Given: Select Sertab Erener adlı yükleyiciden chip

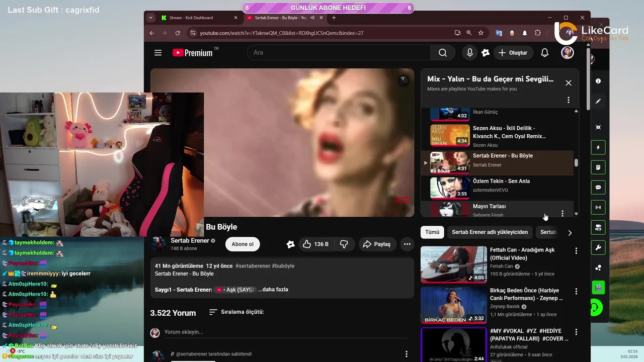Looking at the screenshot, I should [490, 232].
